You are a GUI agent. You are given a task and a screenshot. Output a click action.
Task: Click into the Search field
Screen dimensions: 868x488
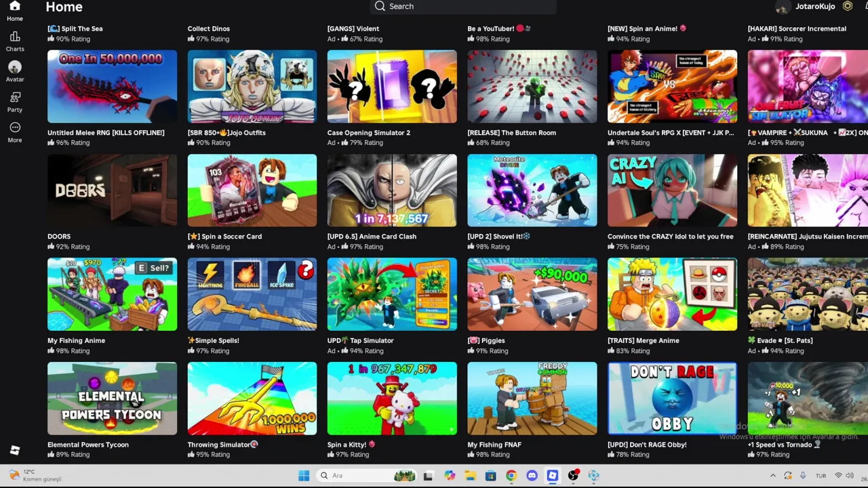pos(464,6)
